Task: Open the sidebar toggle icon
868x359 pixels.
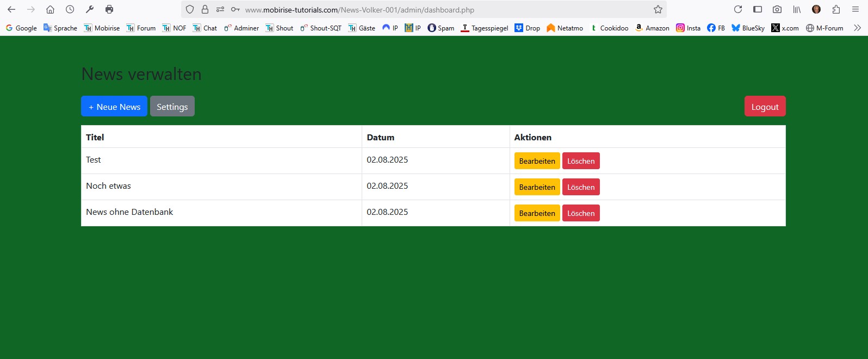Action: (757, 9)
